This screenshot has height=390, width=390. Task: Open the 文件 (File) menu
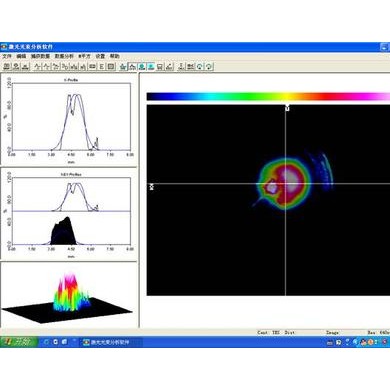click(7, 56)
